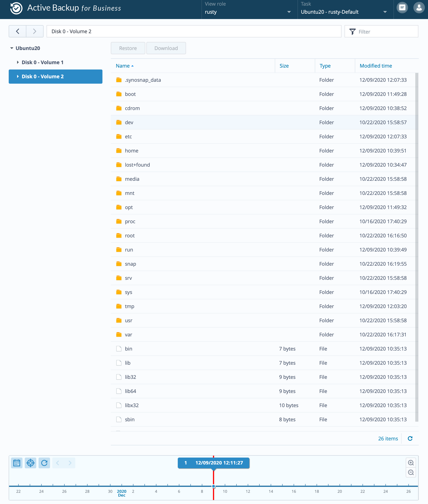
Task: Refresh the timeline with the circular arrow
Action: click(44, 463)
